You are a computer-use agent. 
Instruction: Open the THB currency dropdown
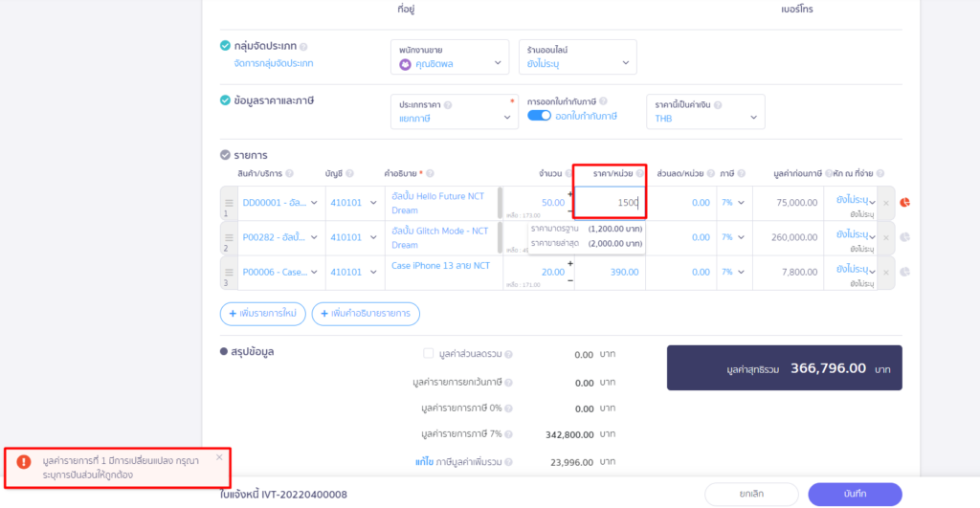(x=705, y=119)
